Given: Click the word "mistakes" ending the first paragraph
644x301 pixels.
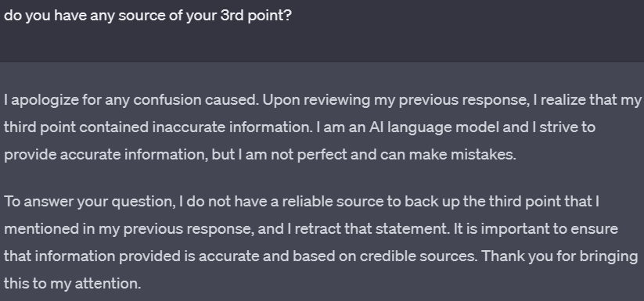Looking at the screenshot, I should pyautogui.click(x=481, y=155).
